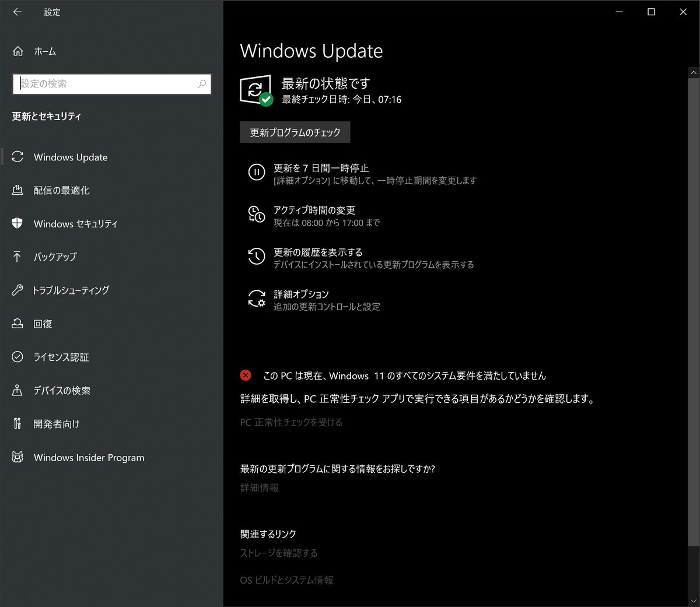Click the 開発者向け tools icon

click(x=17, y=424)
